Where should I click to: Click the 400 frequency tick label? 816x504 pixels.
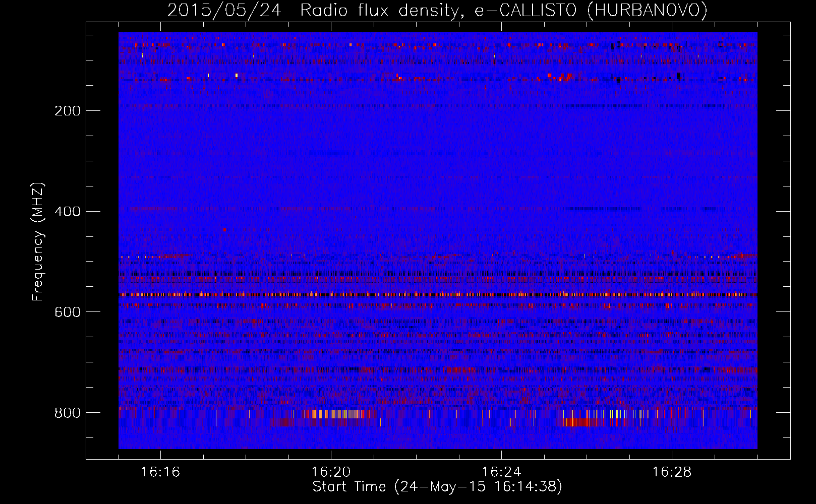point(68,212)
